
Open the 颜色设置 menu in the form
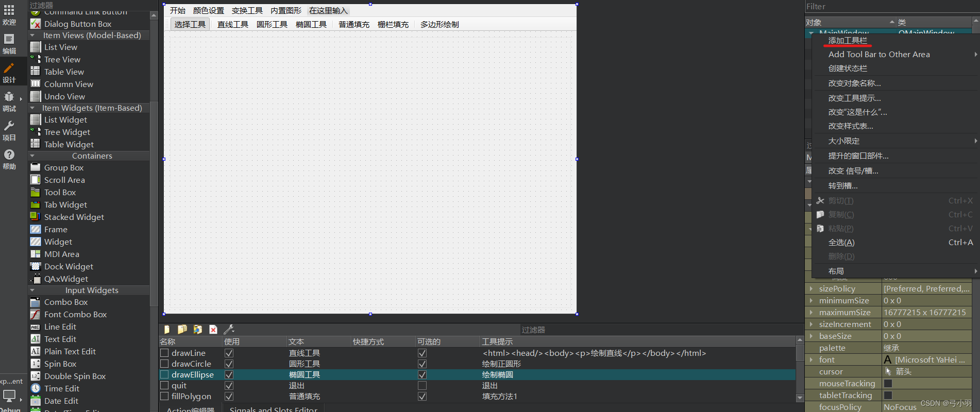209,10
